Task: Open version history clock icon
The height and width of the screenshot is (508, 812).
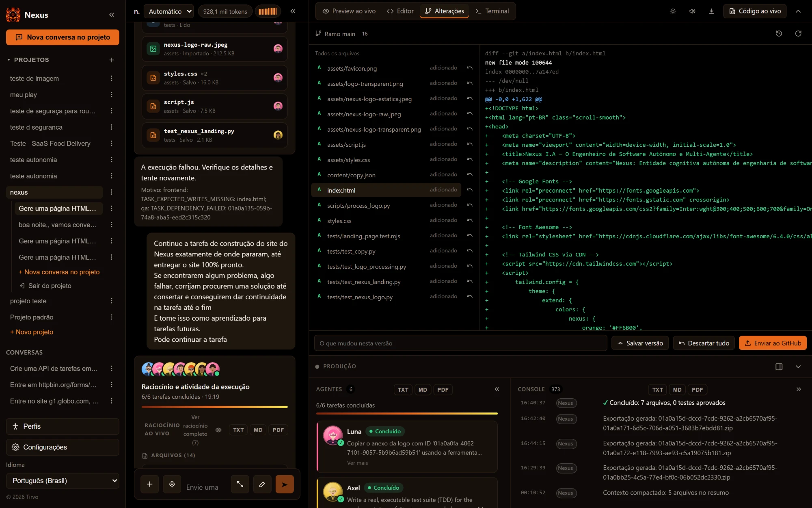Action: coord(779,34)
